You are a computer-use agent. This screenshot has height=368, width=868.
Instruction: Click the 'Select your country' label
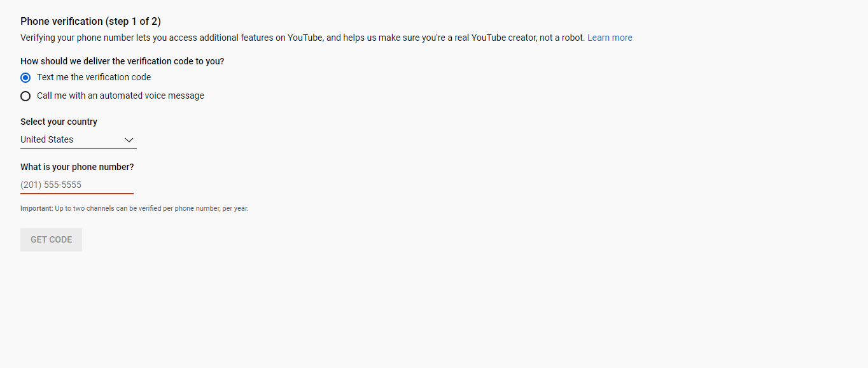59,122
